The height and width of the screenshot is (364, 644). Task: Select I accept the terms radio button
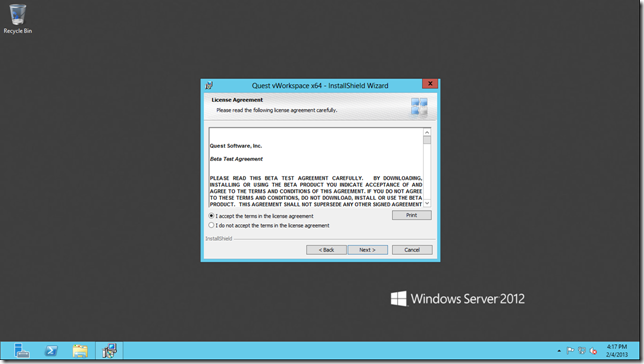click(212, 216)
